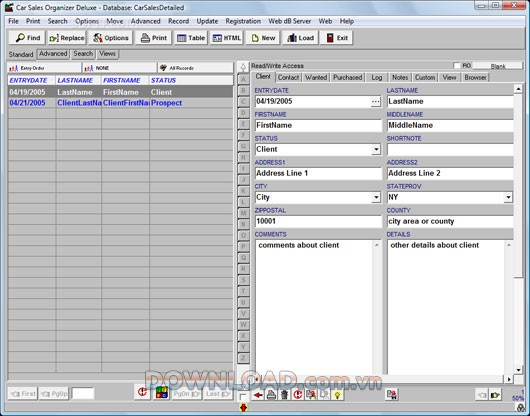Switch to the Browser tab
The width and height of the screenshot is (530, 416).
click(x=475, y=77)
